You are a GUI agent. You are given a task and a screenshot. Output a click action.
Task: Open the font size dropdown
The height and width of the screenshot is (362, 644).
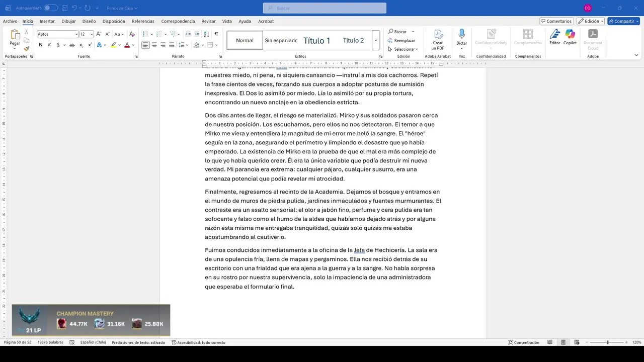[x=92, y=34]
